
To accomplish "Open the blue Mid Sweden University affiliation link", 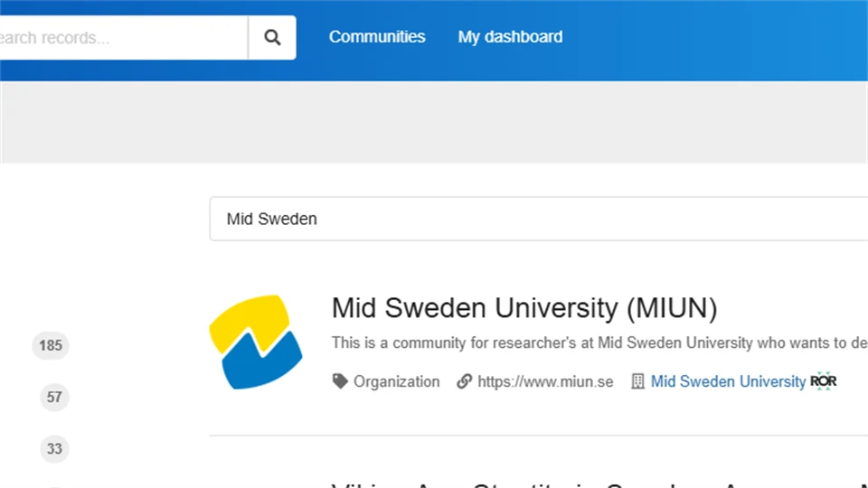I will coord(728,381).
